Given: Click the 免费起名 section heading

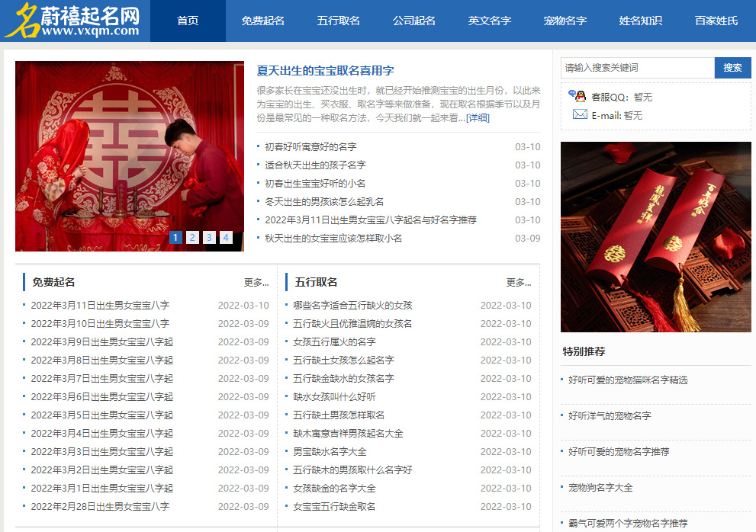Looking at the screenshot, I should 53,282.
